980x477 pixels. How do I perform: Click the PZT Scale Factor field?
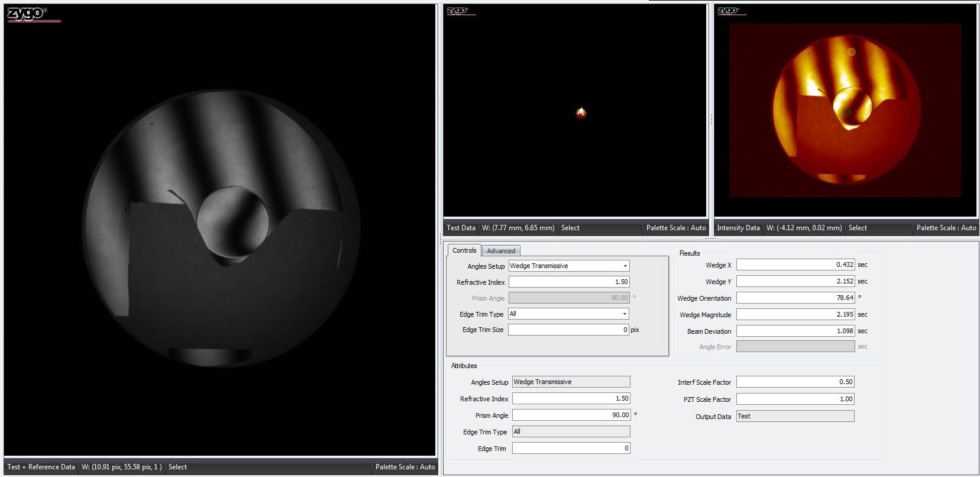coord(795,399)
